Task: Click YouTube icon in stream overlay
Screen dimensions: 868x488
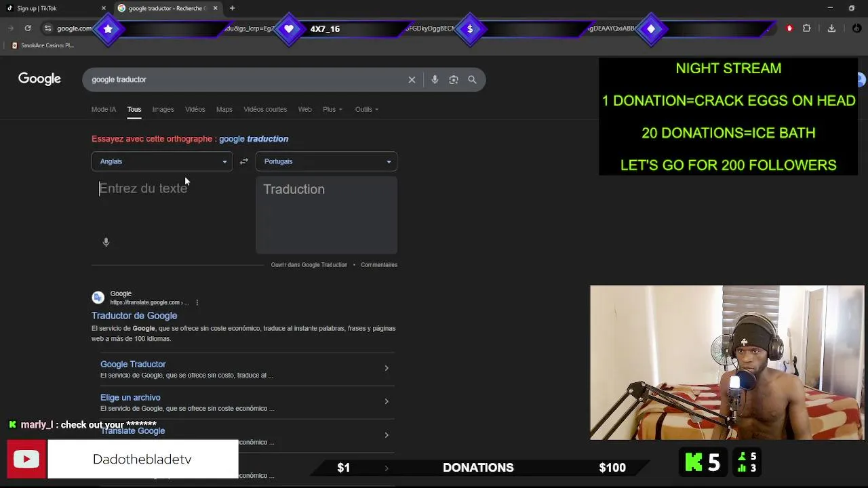Action: [x=26, y=460]
